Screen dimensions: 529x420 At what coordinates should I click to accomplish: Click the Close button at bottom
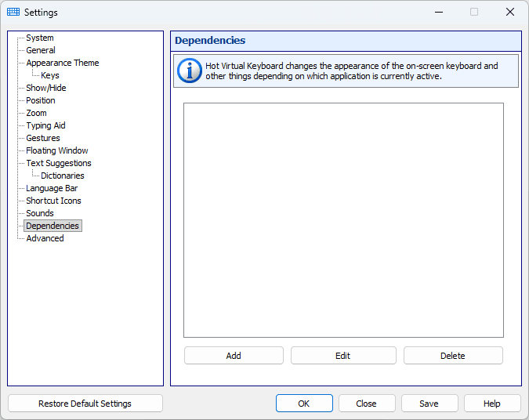367,404
